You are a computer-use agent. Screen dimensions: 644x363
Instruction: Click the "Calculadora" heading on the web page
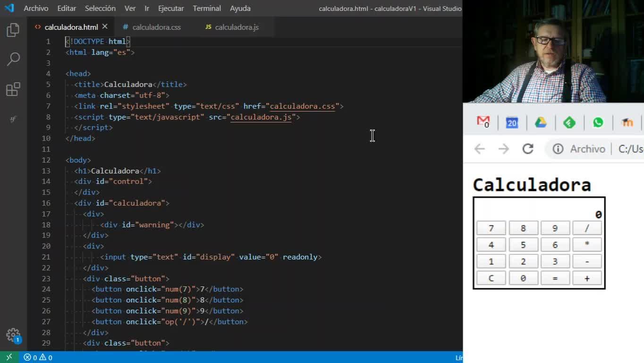pyautogui.click(x=532, y=184)
